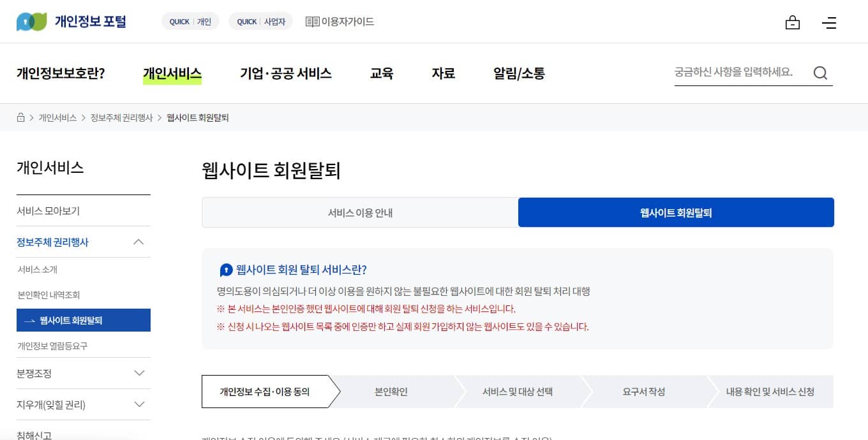Expand the 분쟁조정 sidebar section
Viewport: 868px width, 440px height.
pos(138,373)
